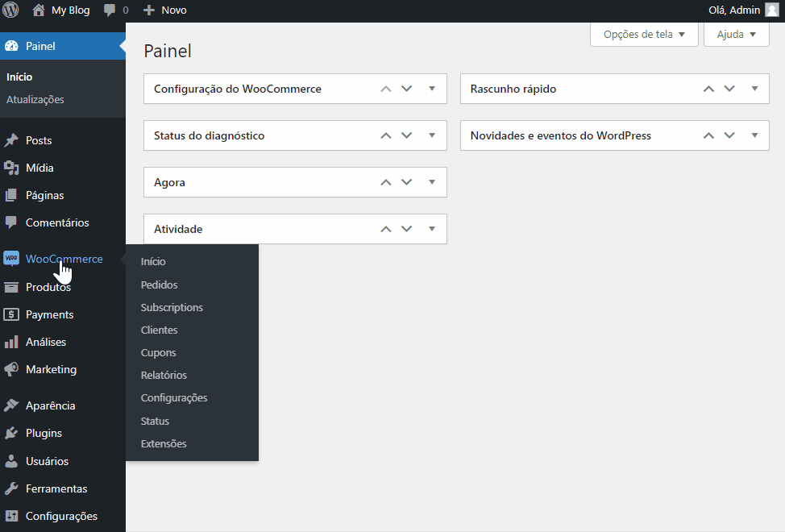Screen dimensions: 785x532
Task: Open the Opções de tela dropdown
Action: click(644, 35)
